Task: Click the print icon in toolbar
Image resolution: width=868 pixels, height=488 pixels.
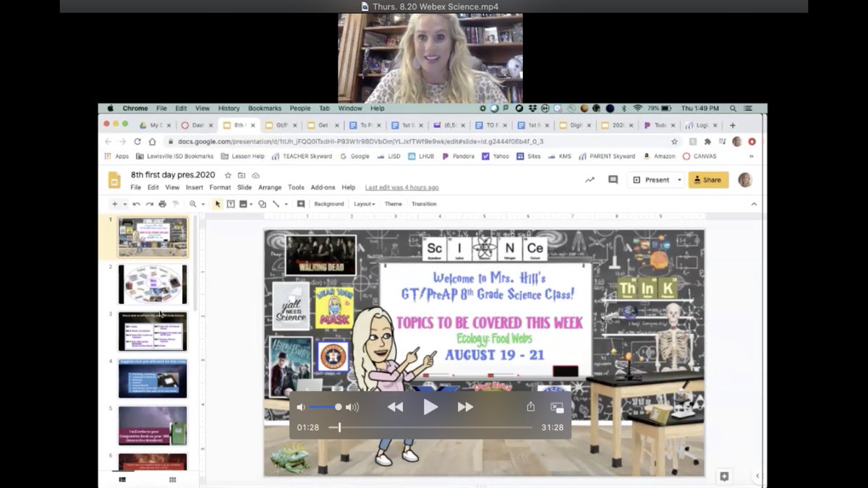Action: (162, 204)
